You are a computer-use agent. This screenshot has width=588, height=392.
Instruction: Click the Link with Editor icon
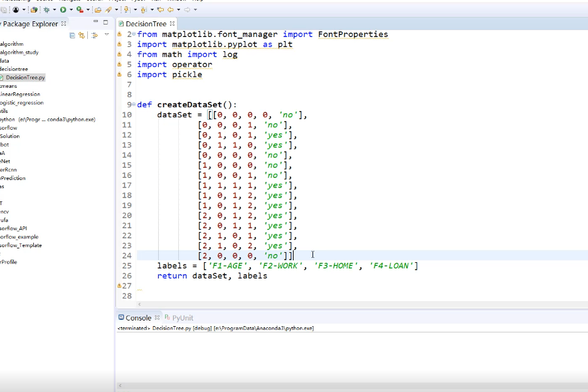coord(81,36)
